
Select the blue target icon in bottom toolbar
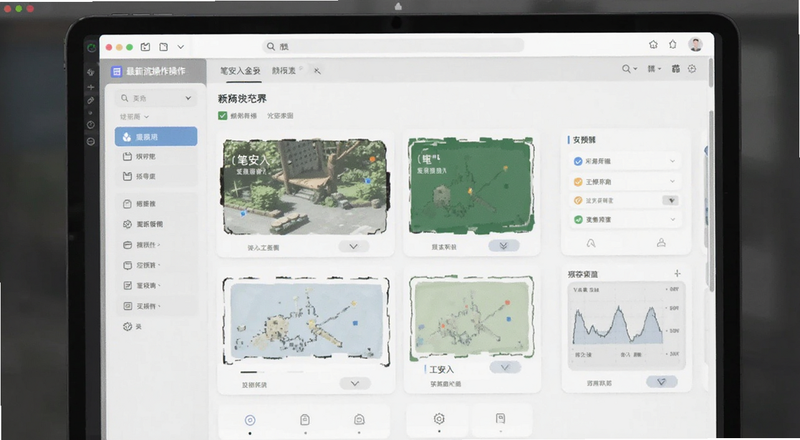click(249, 420)
